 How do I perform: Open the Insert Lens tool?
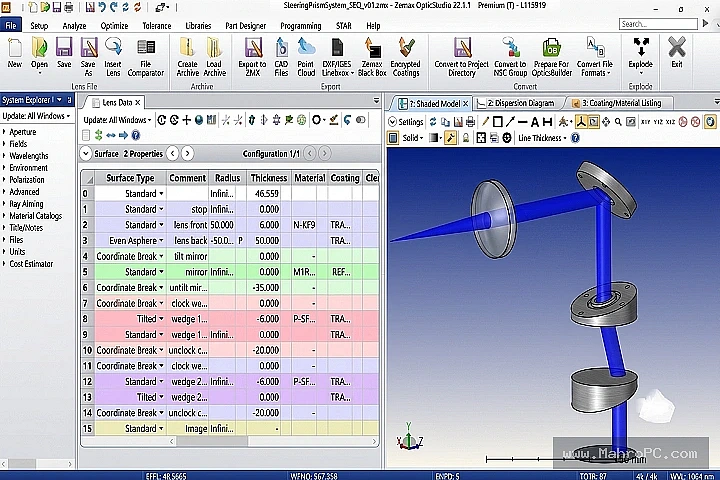[112, 57]
